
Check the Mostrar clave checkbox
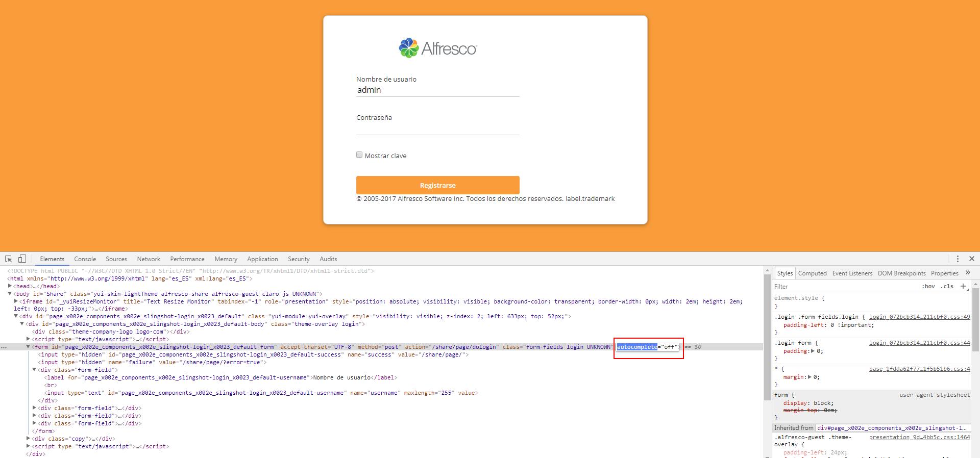[359, 155]
